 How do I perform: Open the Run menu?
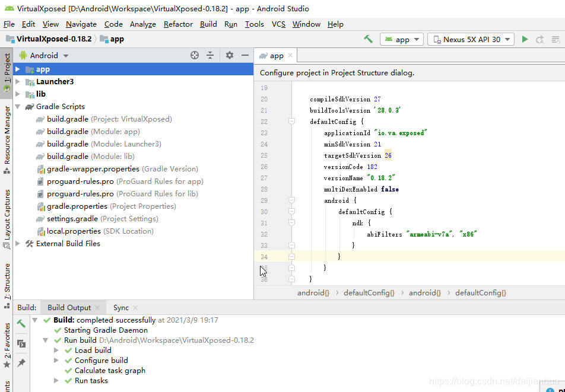tap(231, 24)
